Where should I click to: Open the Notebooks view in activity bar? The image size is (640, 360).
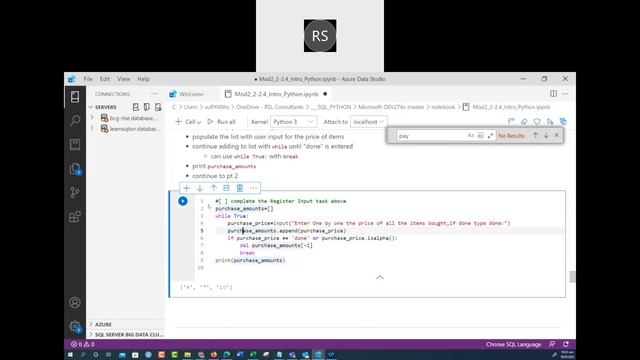click(75, 144)
